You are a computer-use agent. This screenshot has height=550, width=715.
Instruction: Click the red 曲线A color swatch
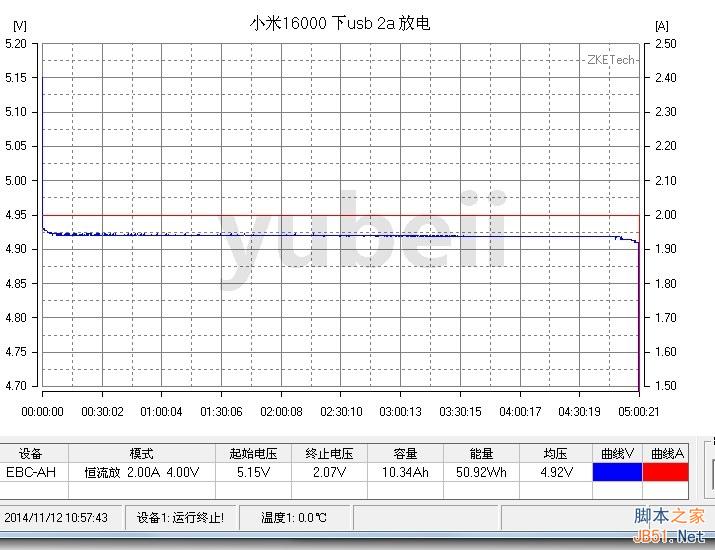(666, 472)
